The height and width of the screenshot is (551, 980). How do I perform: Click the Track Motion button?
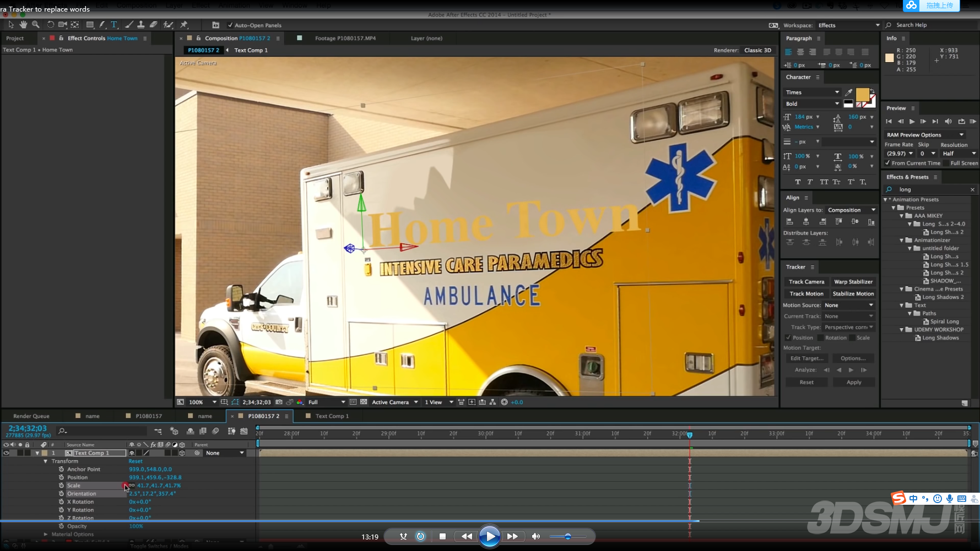(x=806, y=294)
